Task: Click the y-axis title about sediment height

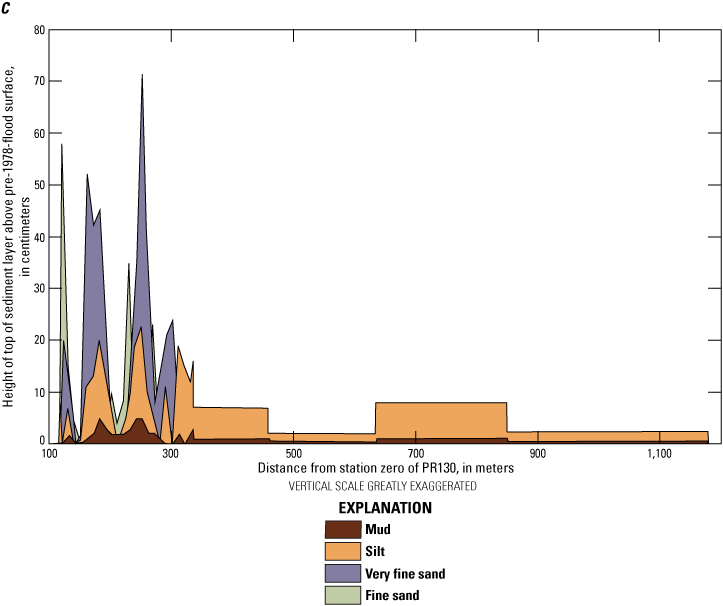Action: coord(17,235)
